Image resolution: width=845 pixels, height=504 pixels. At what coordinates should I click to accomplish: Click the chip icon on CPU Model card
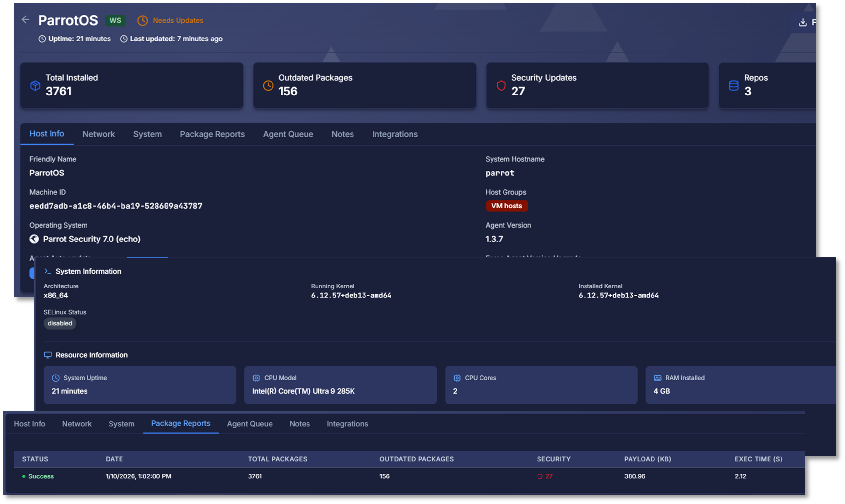[x=256, y=378]
